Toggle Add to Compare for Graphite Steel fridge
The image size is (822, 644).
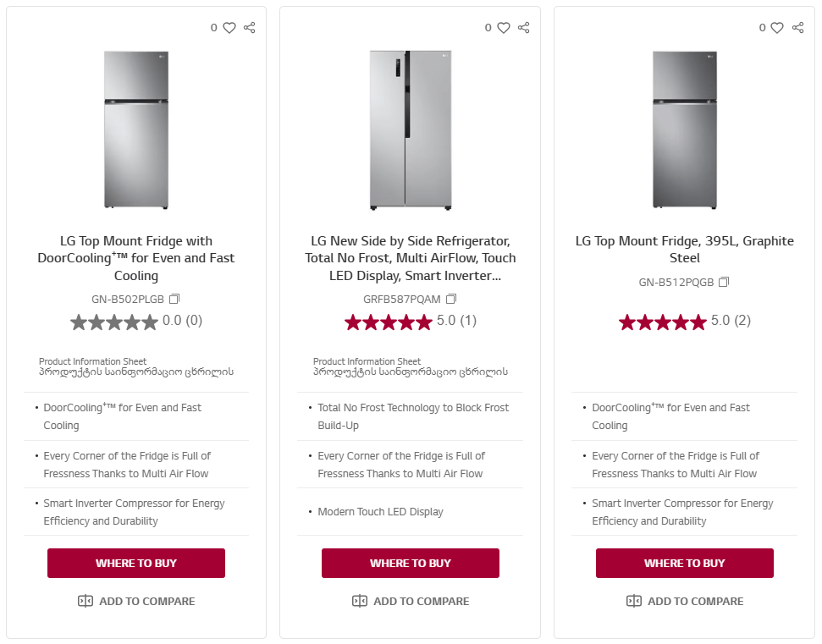click(x=685, y=601)
